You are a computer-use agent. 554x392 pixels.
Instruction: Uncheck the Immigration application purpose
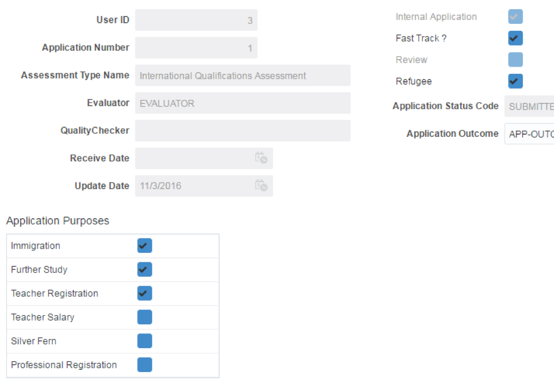[144, 245]
